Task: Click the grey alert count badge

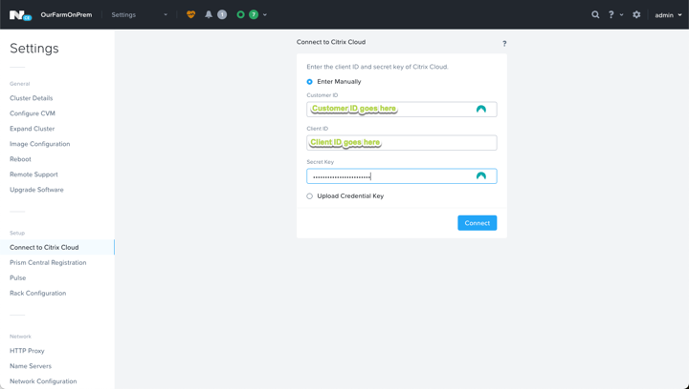Action: click(x=222, y=15)
